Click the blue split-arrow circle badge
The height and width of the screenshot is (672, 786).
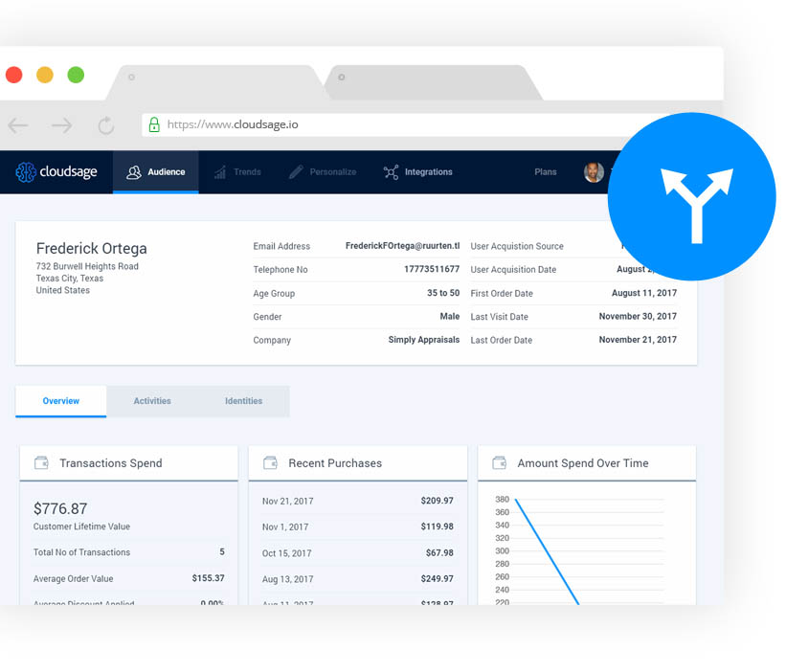coord(691,196)
